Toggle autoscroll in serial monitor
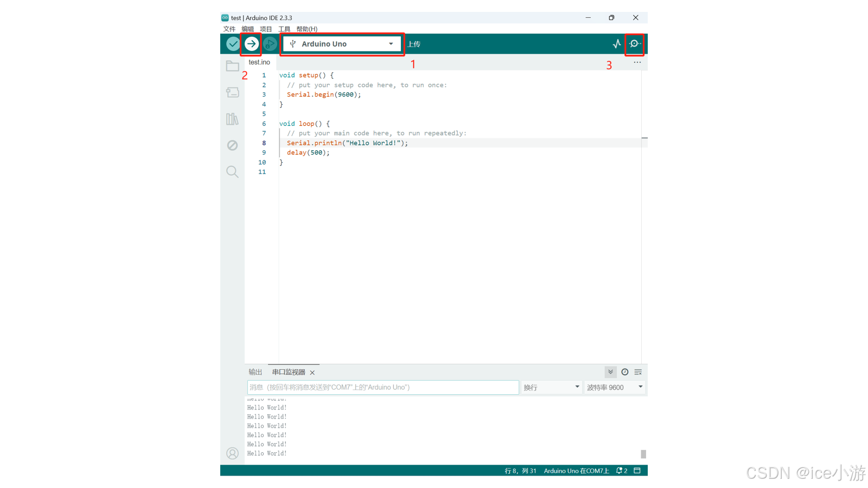868x488 pixels. [610, 372]
